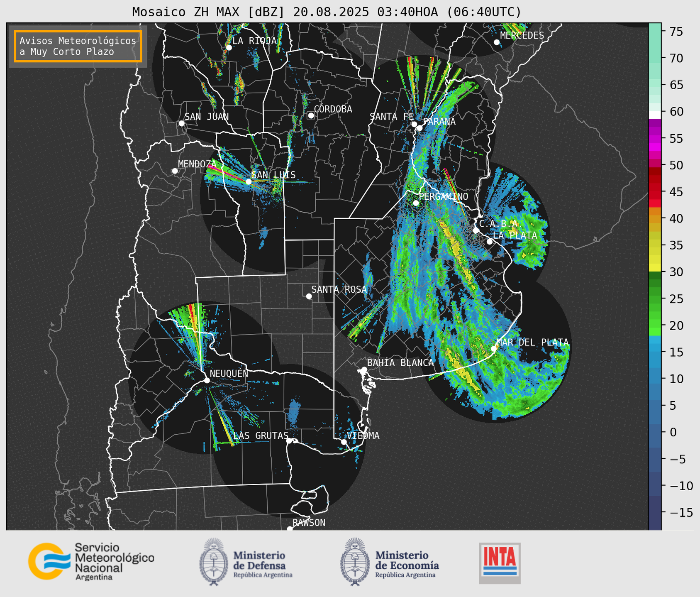Click the Servicio Meteorológico Nacional logo
700x597 pixels.
[91, 561]
